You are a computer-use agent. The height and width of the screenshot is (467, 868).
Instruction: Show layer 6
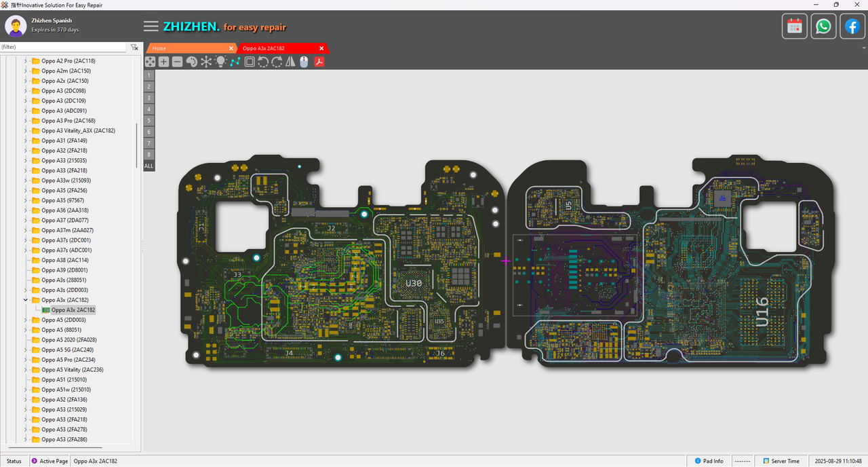[x=149, y=132]
